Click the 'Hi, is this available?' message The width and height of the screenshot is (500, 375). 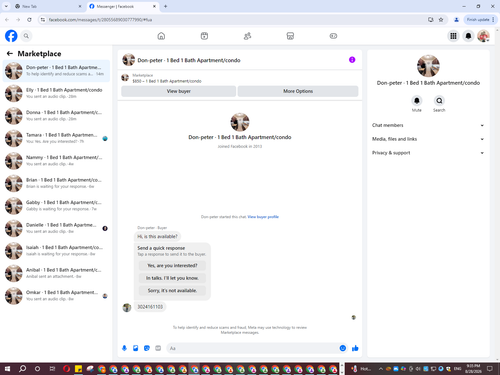[157, 236]
